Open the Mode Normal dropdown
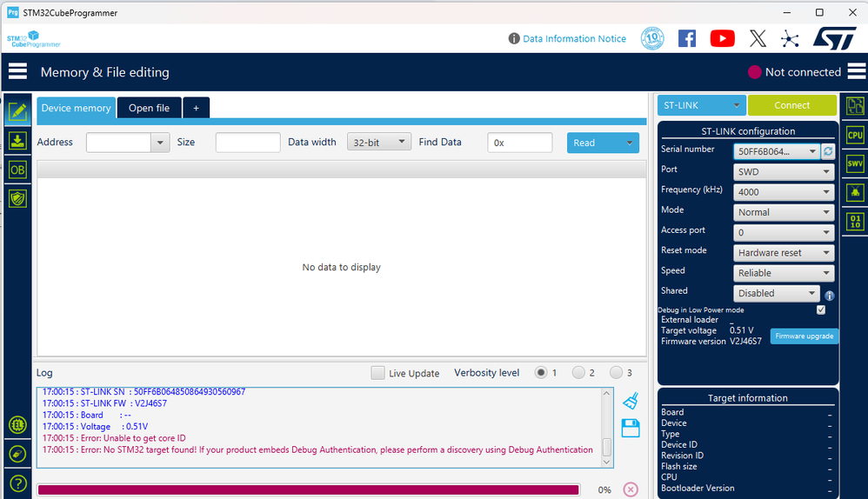The width and height of the screenshot is (868, 499). tap(784, 212)
